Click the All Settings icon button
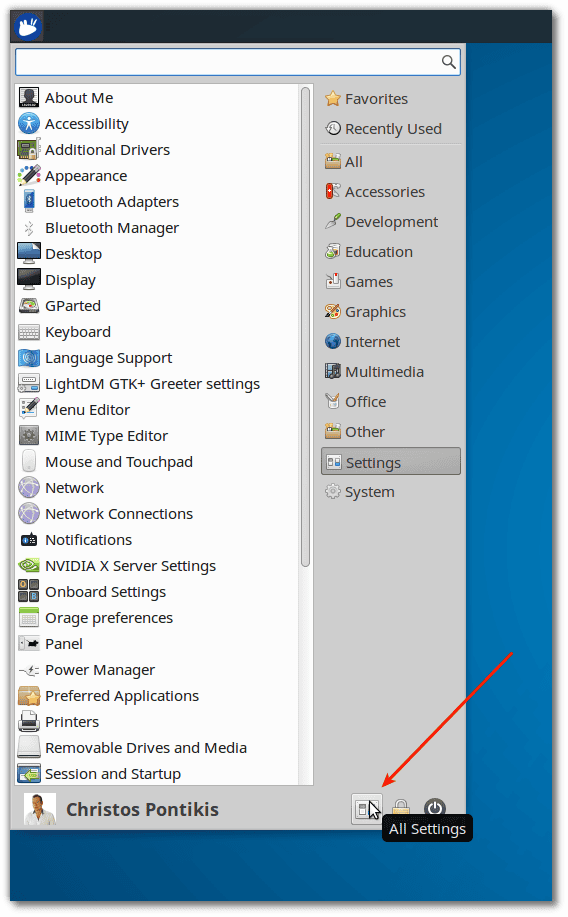 click(x=366, y=809)
